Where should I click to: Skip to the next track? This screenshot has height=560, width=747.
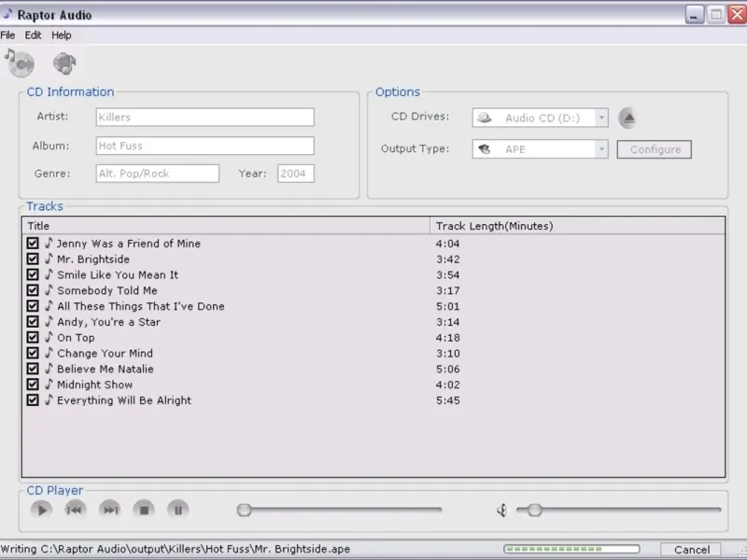[x=109, y=510]
